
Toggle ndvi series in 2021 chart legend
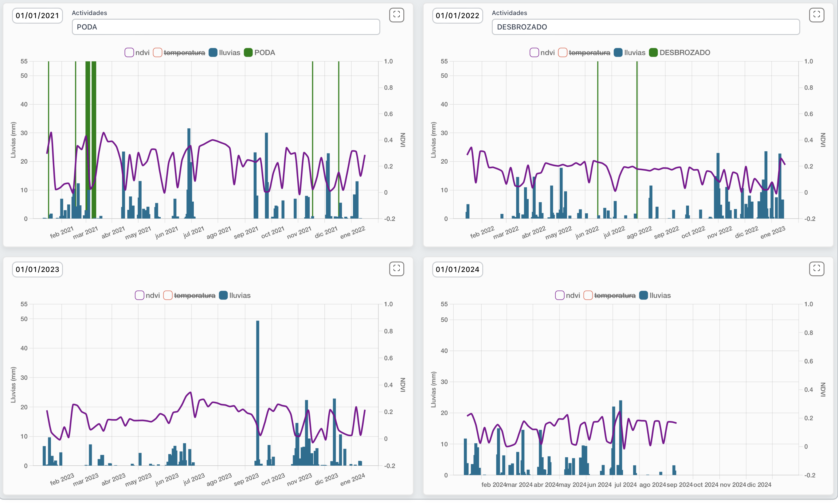129,53
